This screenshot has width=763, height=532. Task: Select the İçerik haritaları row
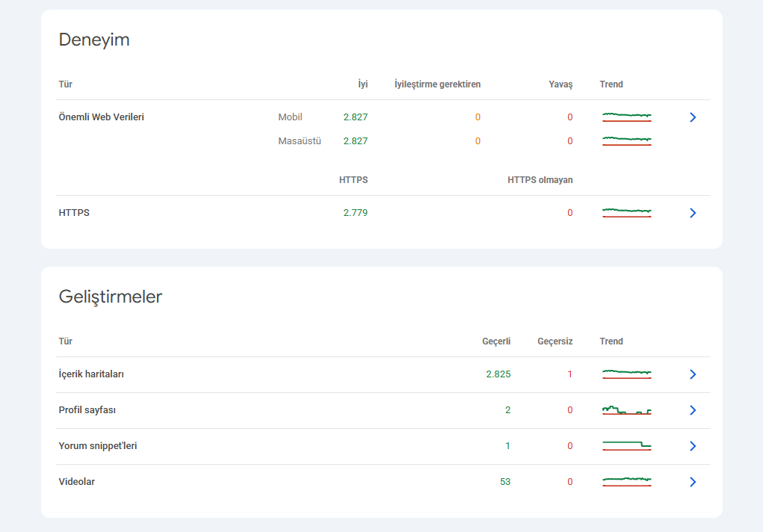[383, 374]
